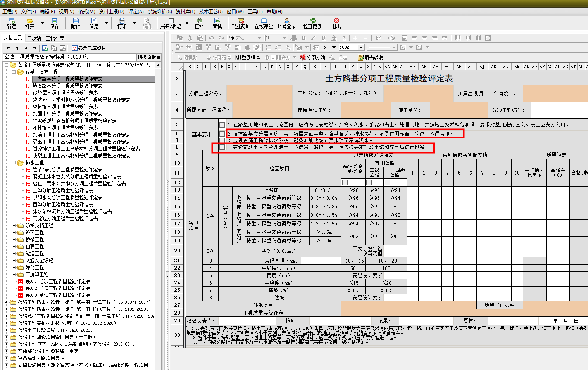Open 工程(P) menu
This screenshot has height=370, width=588.
[10, 12]
